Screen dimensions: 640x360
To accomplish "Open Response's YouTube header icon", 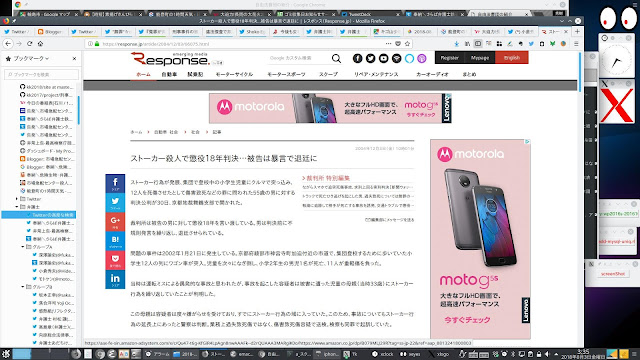I will point(384,58).
